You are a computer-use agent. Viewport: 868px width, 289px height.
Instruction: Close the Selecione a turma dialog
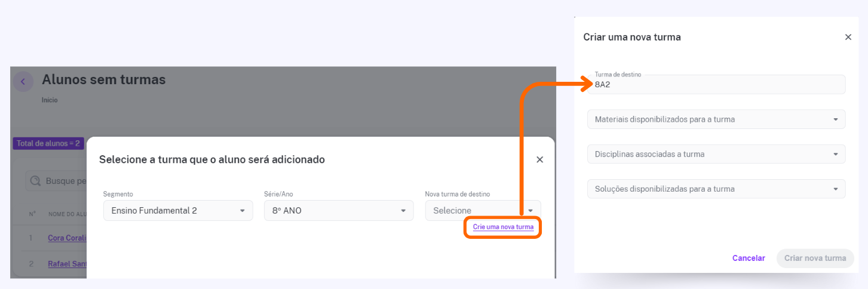[x=539, y=159]
